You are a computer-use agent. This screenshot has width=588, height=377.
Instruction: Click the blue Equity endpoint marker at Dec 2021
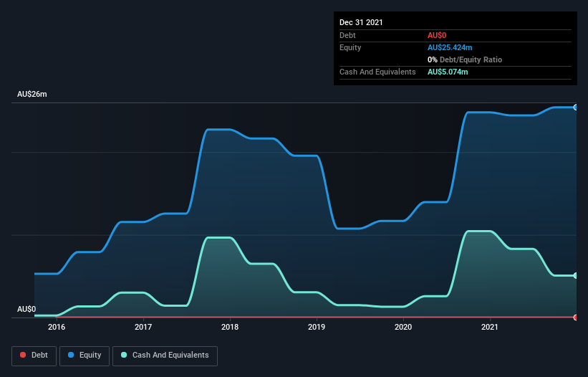[x=576, y=108]
